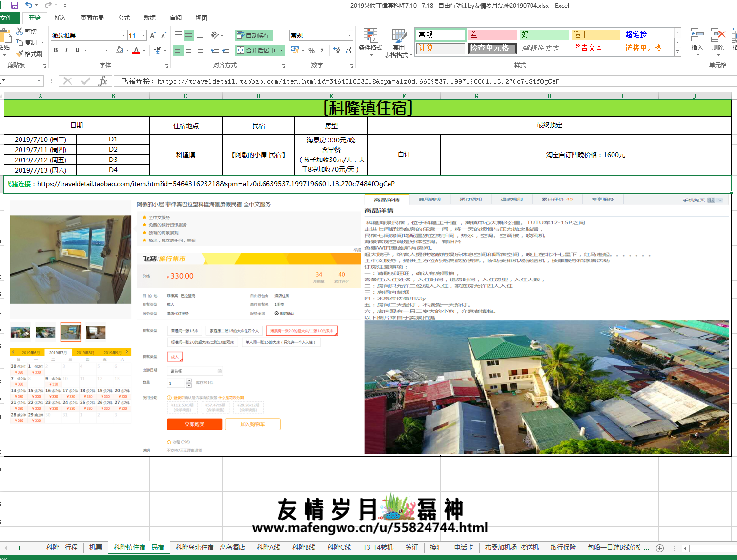Save the workbook from quick access toolbar
Image resolution: width=737 pixels, height=560 pixels.
(14, 5)
